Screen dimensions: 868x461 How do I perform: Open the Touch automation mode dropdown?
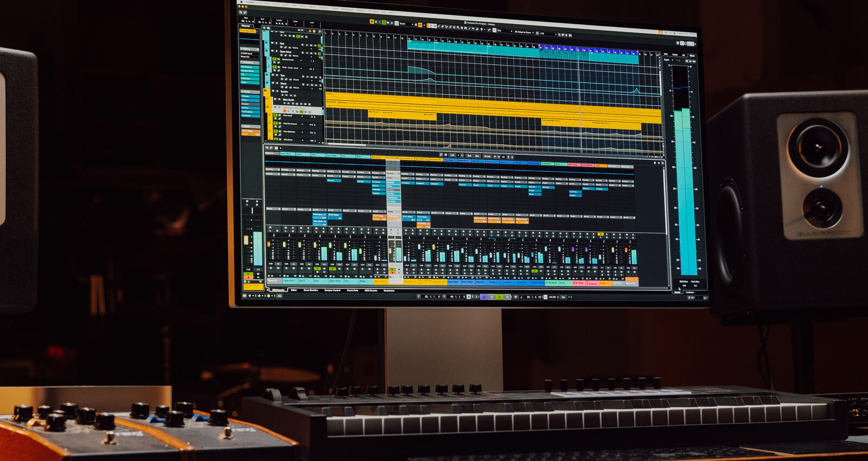click(x=406, y=24)
